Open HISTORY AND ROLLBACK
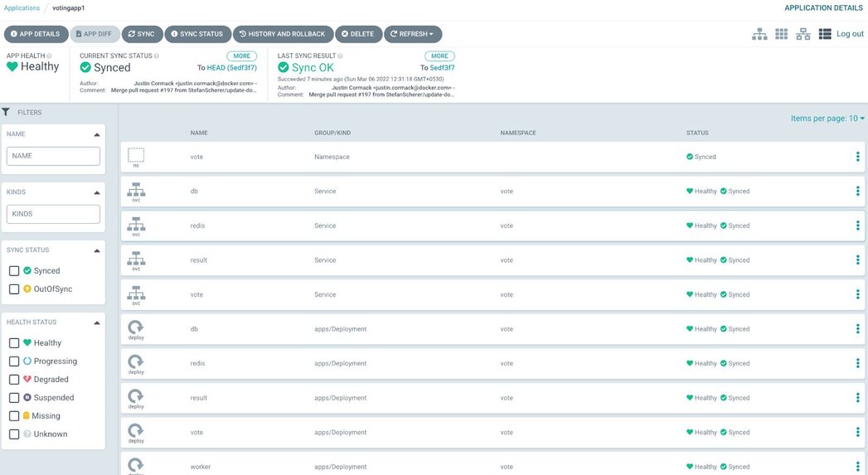868x475 pixels. (x=283, y=34)
